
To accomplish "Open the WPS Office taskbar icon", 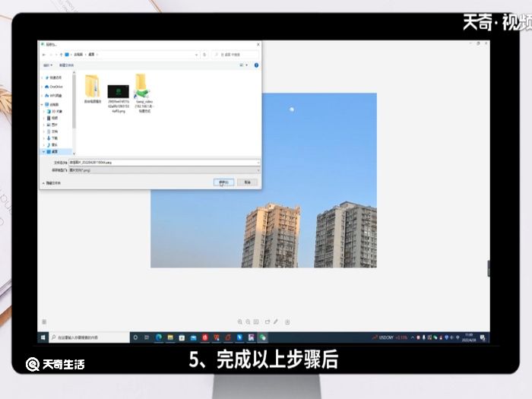I will [x=217, y=337].
